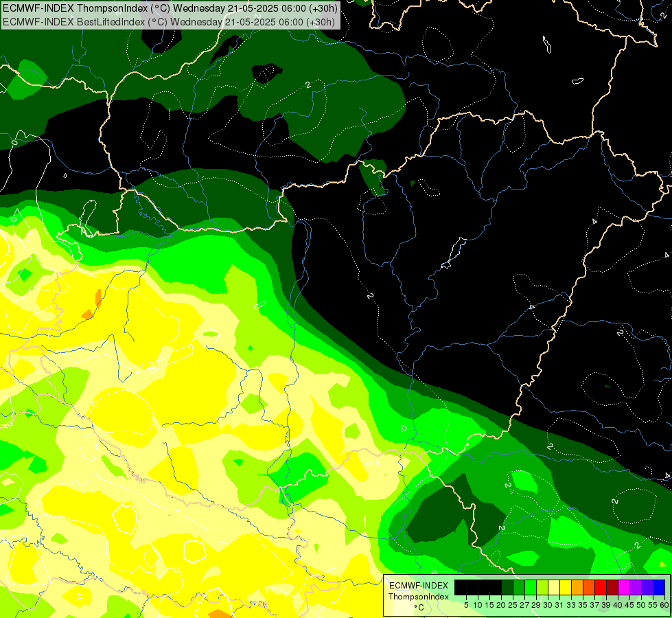
Task: Click the legend value '45'
Action: point(629,605)
